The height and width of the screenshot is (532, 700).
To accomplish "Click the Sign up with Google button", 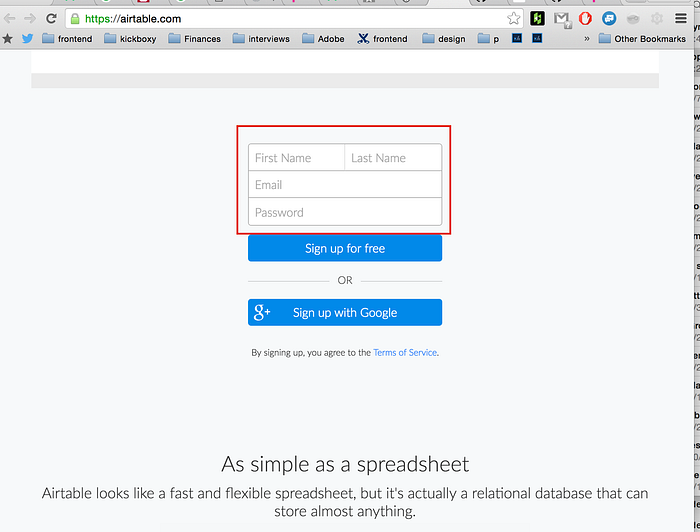I will pos(345,312).
